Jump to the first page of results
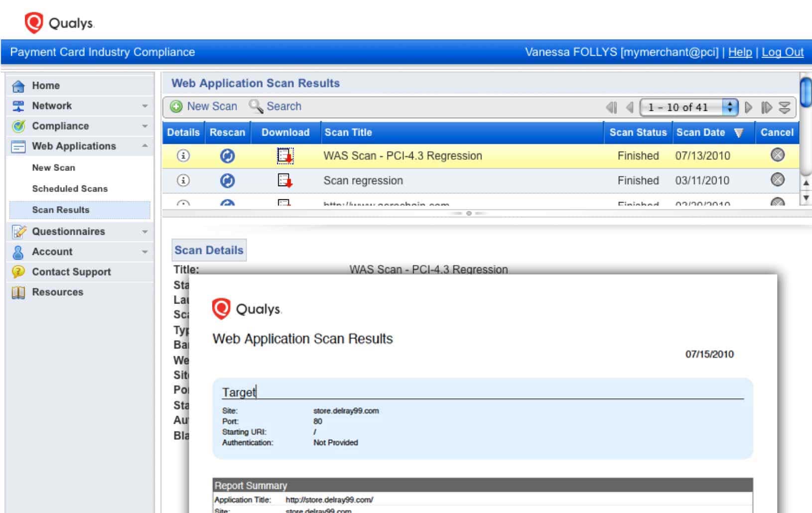812x513 pixels. point(611,108)
